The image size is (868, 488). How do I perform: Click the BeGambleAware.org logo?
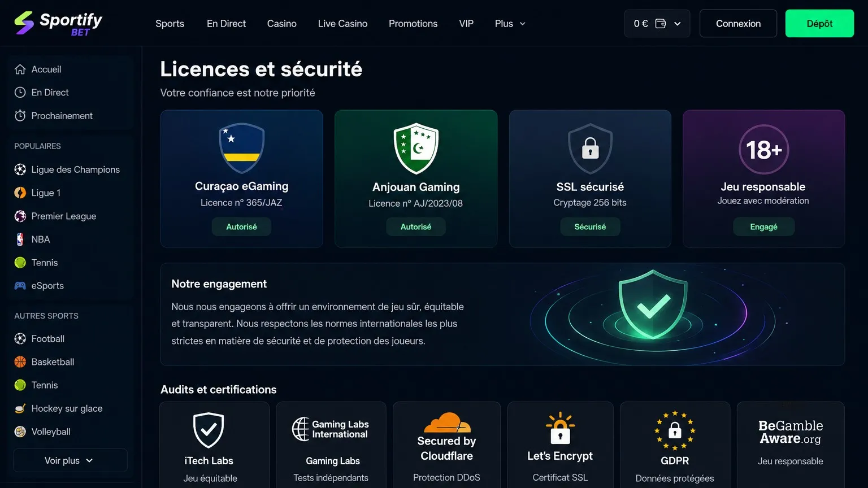[791, 432]
